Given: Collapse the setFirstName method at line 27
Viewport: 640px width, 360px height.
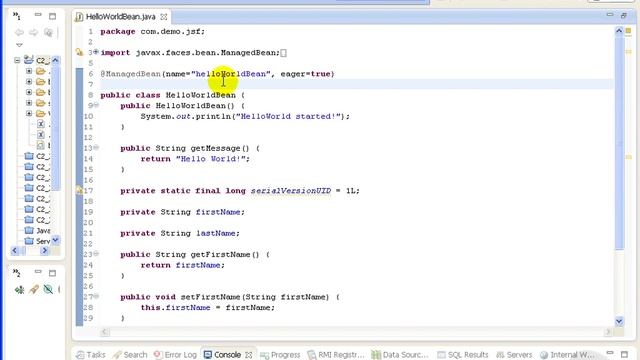Looking at the screenshot, I should (x=96, y=296).
